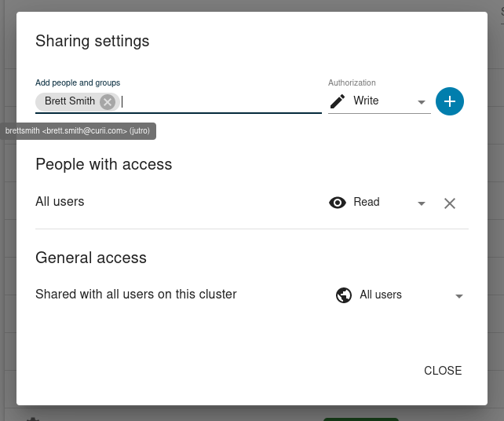Expand the Read permission dropdown arrow
Image resolution: width=504 pixels, height=421 pixels.
tap(422, 203)
